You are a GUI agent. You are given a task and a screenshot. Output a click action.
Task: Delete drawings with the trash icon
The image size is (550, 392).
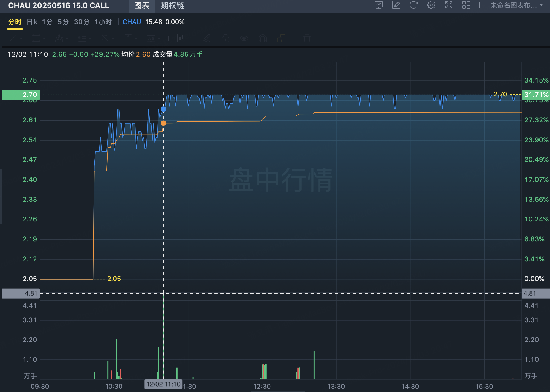pos(307,38)
